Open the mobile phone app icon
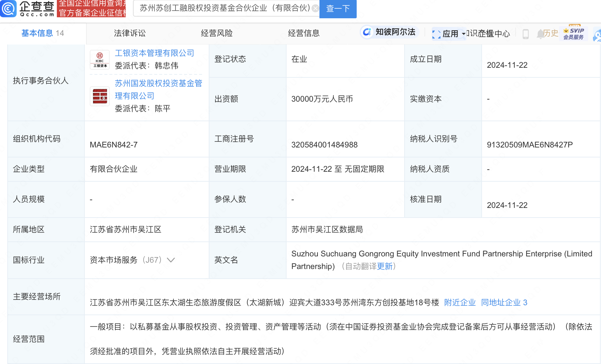Screen dimensions: 601x364 click(526, 34)
